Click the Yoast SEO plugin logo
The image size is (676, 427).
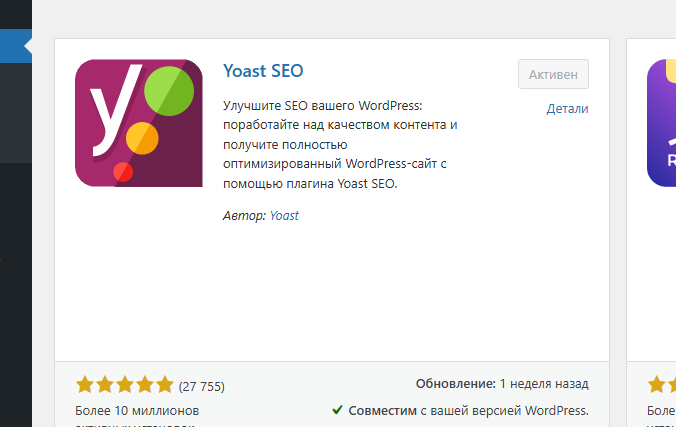click(138, 123)
